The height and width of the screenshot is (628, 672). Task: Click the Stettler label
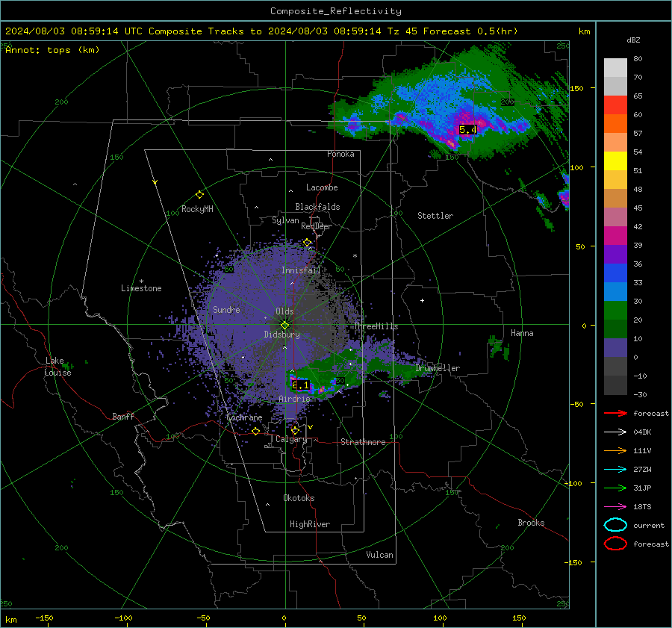[435, 216]
